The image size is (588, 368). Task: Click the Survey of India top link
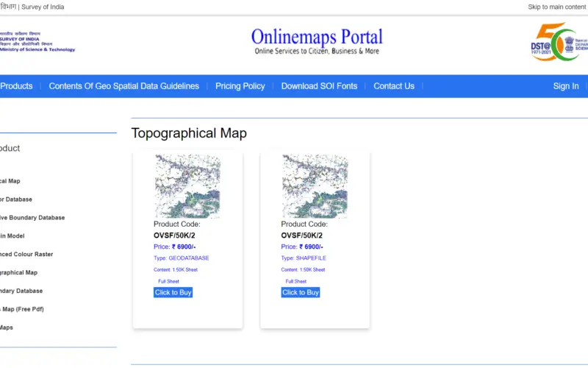(x=43, y=7)
